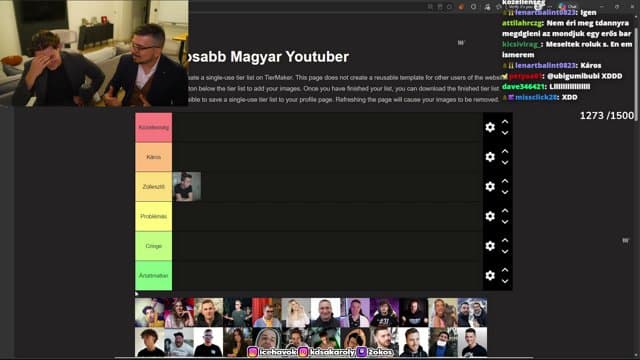The width and height of the screenshot is (640, 360).
Task: Click the light-green Cringe tier label
Action: (x=153, y=246)
